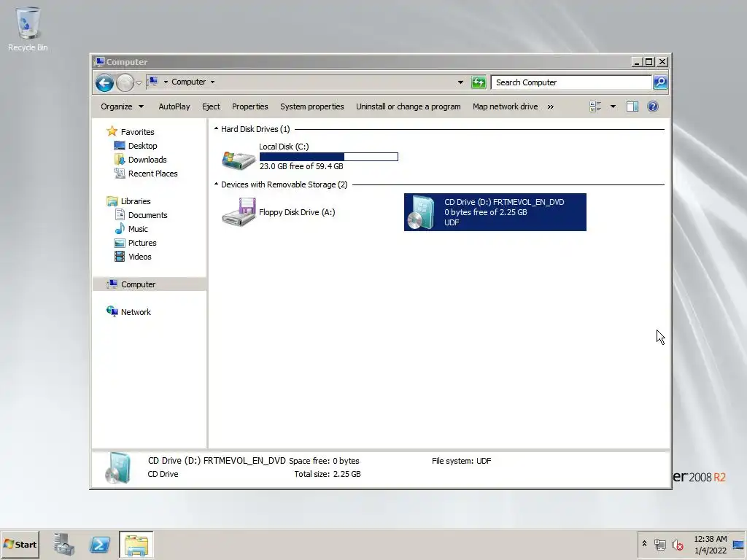Viewport: 747px width, 560px height.
Task: Eject the selected drive
Action: (211, 106)
